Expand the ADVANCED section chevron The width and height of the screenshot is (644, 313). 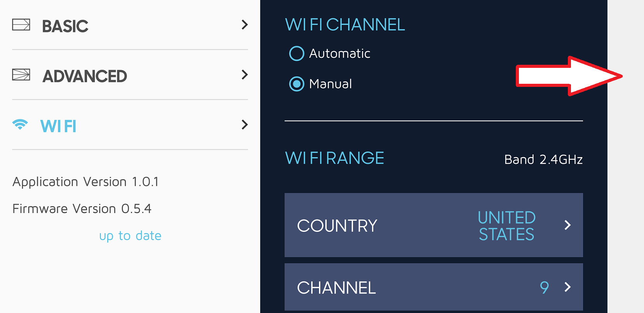pyautogui.click(x=244, y=74)
